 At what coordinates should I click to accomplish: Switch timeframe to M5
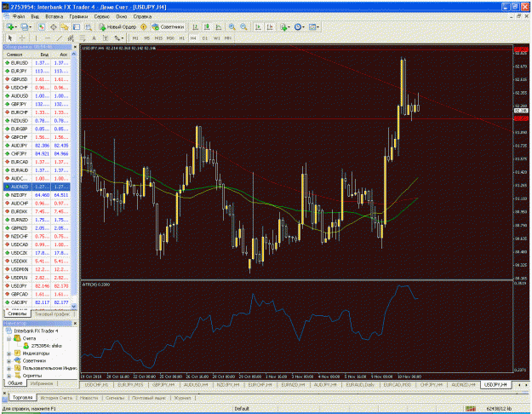(x=147, y=38)
